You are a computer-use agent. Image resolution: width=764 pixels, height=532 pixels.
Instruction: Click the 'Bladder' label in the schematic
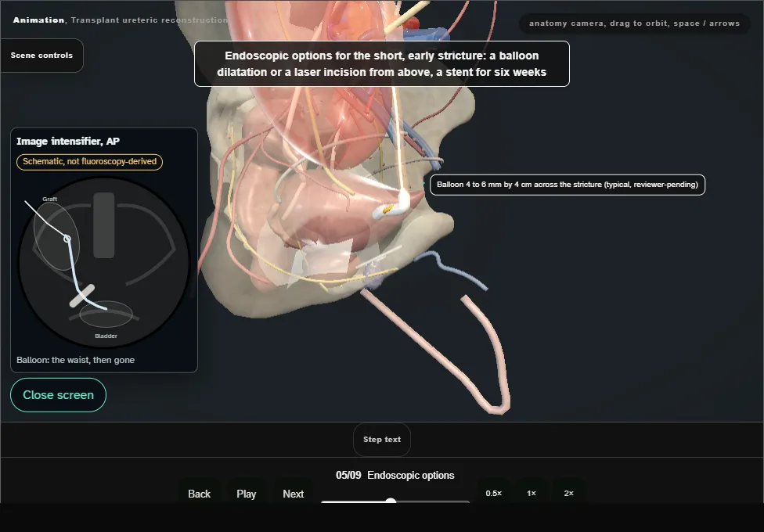coord(106,336)
